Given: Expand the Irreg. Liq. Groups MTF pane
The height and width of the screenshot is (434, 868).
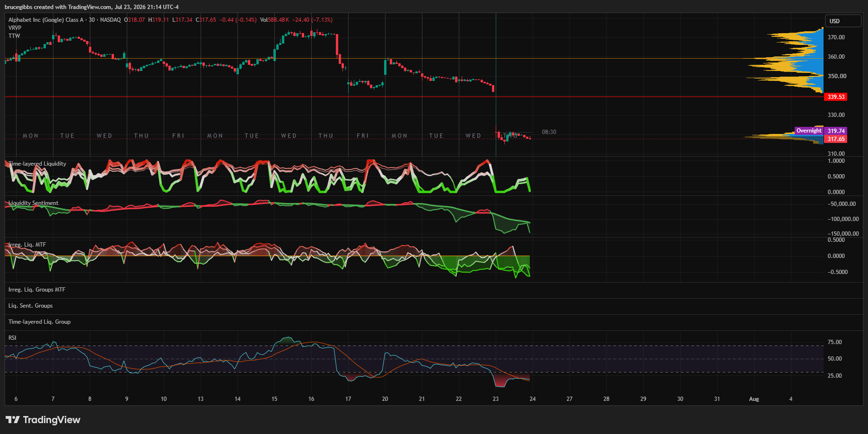Looking at the screenshot, I should [37, 290].
